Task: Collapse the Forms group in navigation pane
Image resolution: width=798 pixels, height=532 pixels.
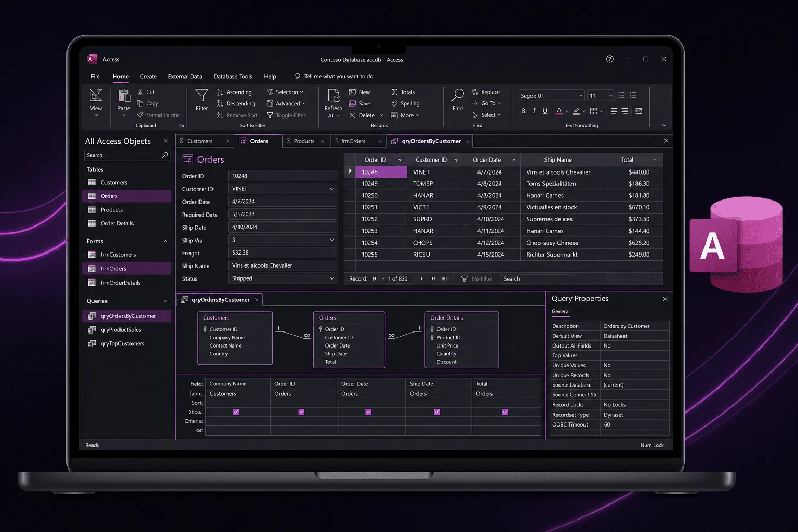Action: [165, 241]
